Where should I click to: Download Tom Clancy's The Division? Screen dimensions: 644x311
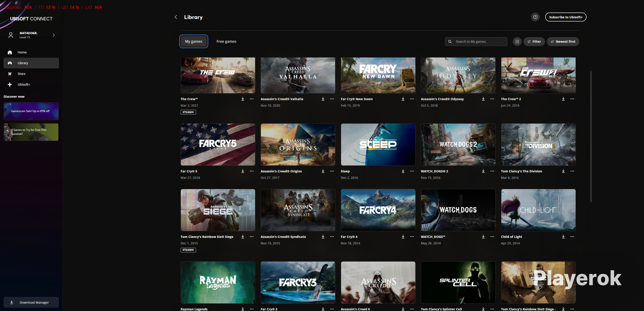click(563, 171)
